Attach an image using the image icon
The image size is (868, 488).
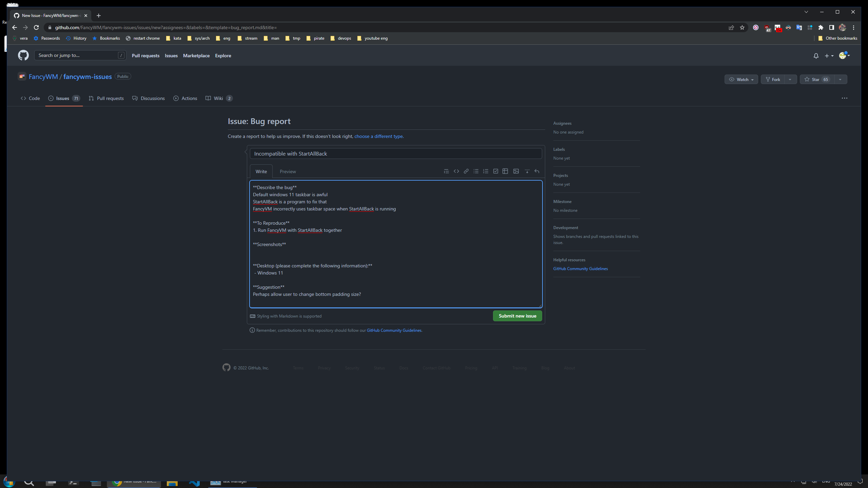pos(516,171)
